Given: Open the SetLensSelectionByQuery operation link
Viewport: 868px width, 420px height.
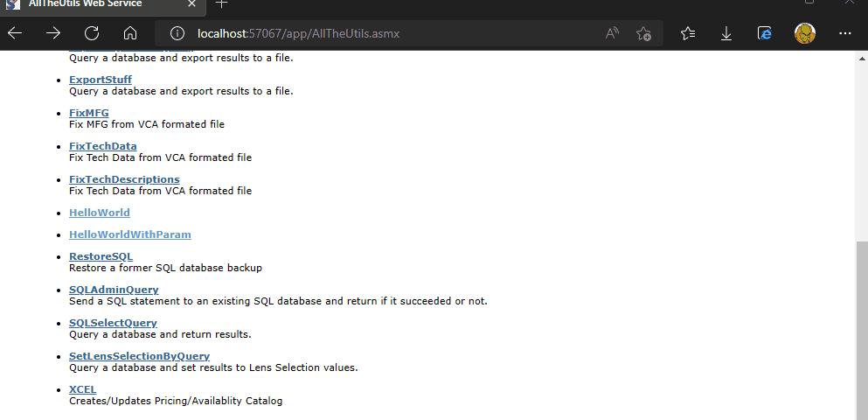Looking at the screenshot, I should 139,356.
